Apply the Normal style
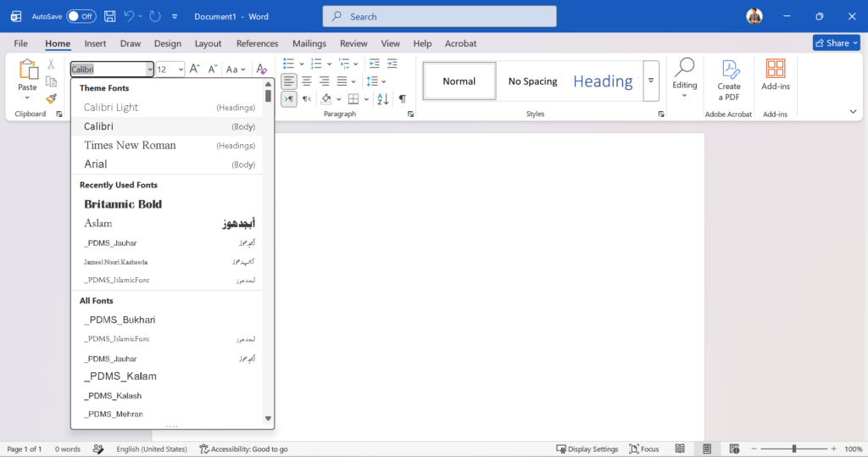 (x=459, y=81)
